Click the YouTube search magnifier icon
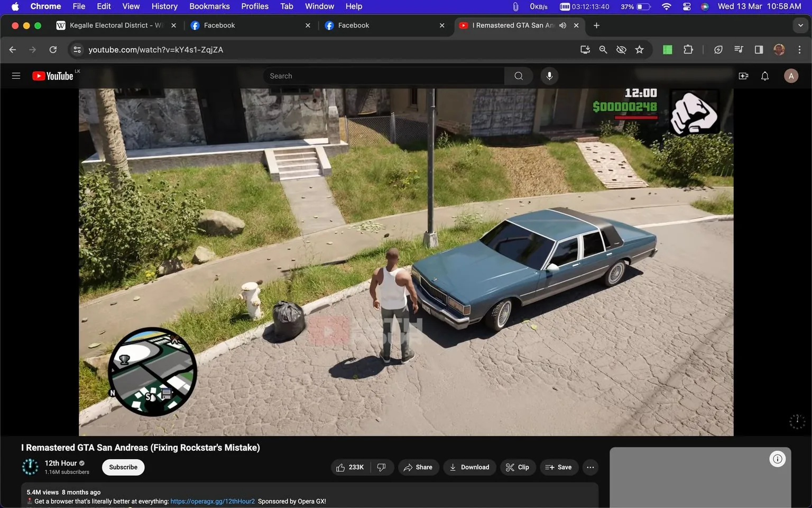 coord(518,76)
